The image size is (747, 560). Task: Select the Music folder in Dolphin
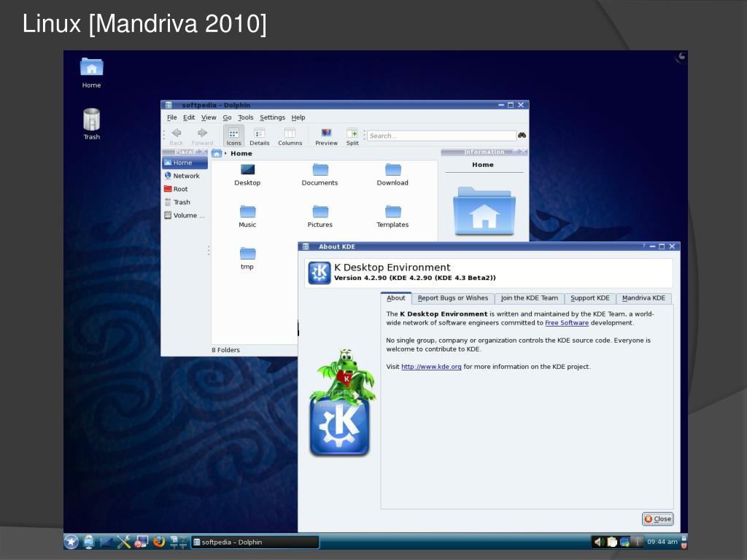(x=247, y=216)
